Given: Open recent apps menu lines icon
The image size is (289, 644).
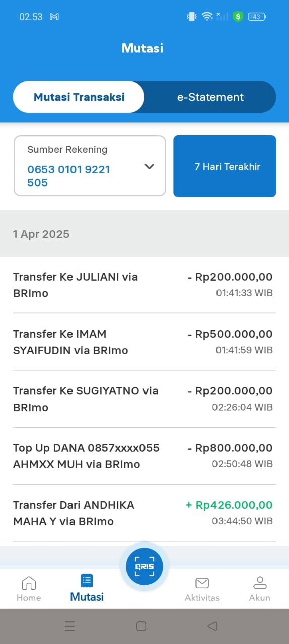Looking at the screenshot, I should click(x=70, y=626).
